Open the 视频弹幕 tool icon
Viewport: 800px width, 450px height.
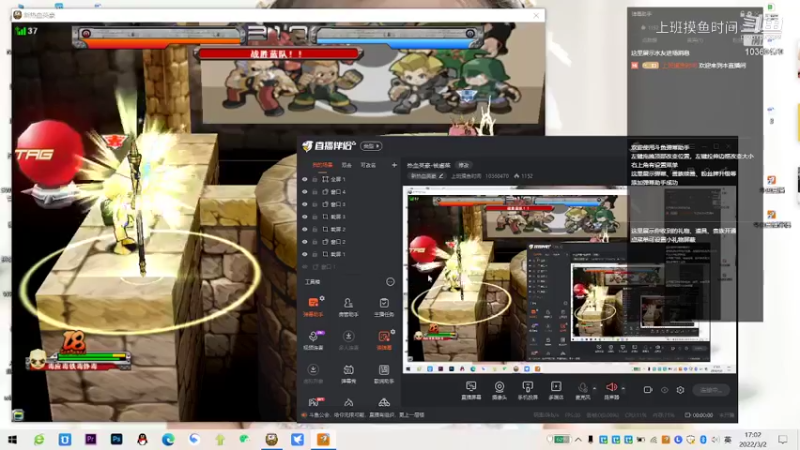tap(313, 340)
